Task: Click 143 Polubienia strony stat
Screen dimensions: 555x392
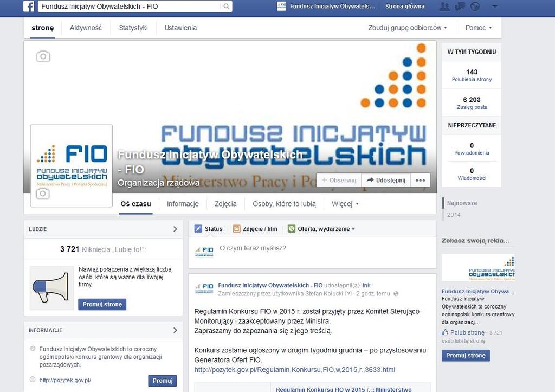Action: click(x=472, y=75)
